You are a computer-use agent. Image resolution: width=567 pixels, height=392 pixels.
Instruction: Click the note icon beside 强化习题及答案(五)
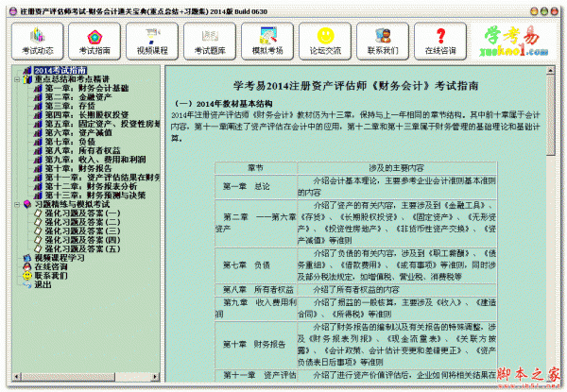[38, 249]
